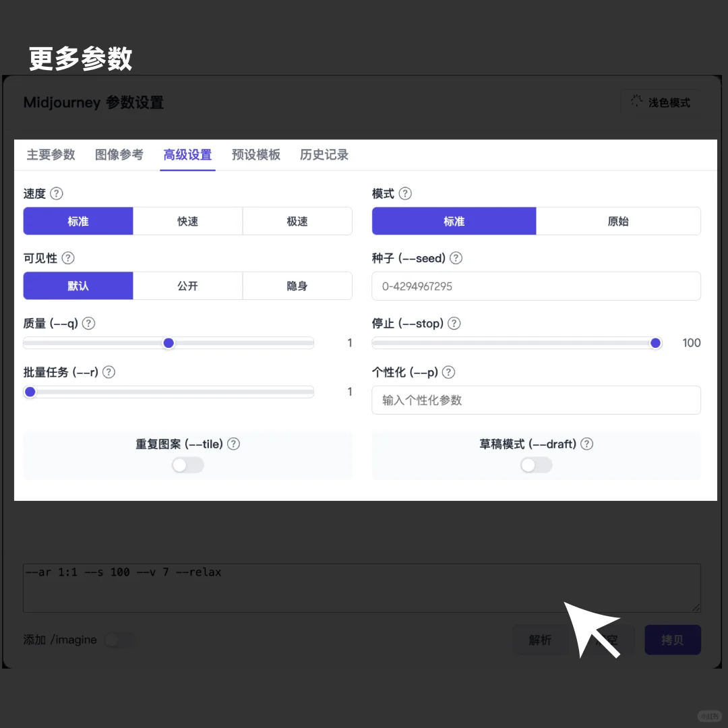This screenshot has width=728, height=728.
Task: Open the 历史记录 tab
Action: (x=324, y=154)
